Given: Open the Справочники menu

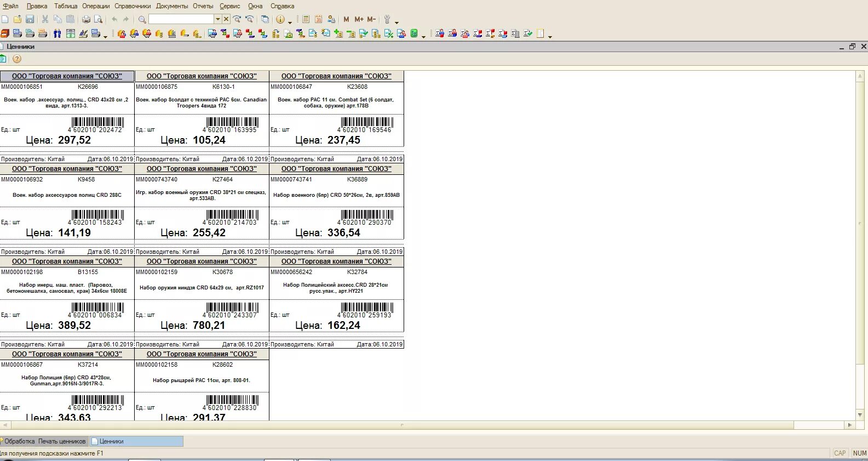Looking at the screenshot, I should [133, 6].
